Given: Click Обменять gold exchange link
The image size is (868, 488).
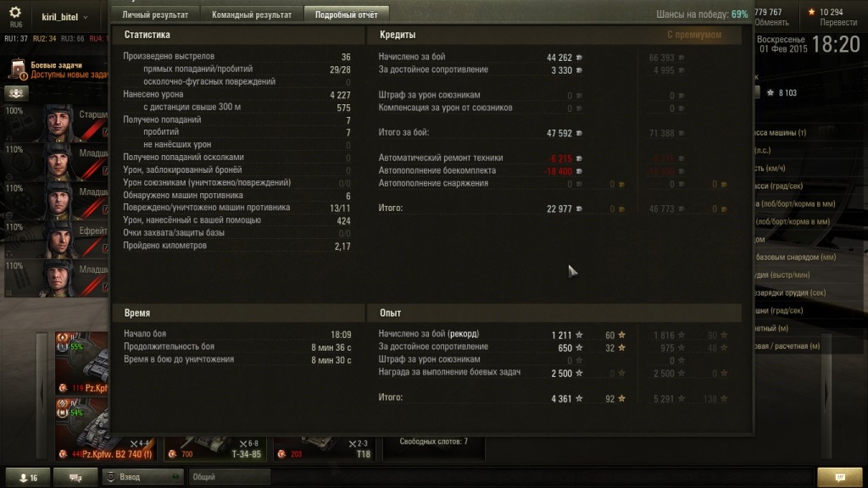Looking at the screenshot, I should (x=771, y=23).
